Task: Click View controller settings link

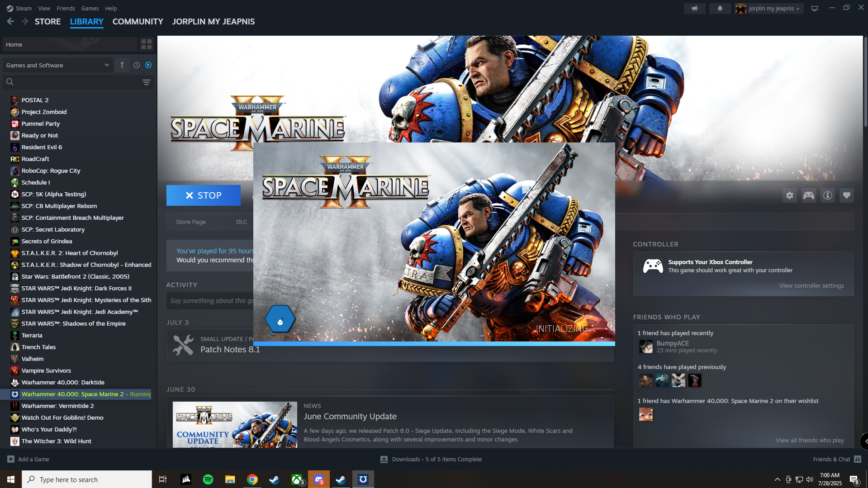Action: (811, 285)
